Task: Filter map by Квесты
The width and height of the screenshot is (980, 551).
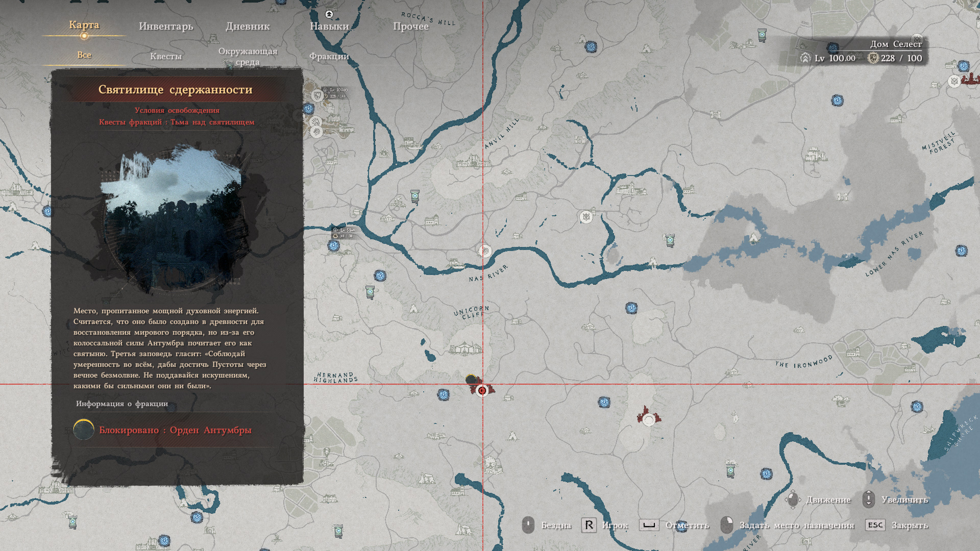Action: pos(166,56)
